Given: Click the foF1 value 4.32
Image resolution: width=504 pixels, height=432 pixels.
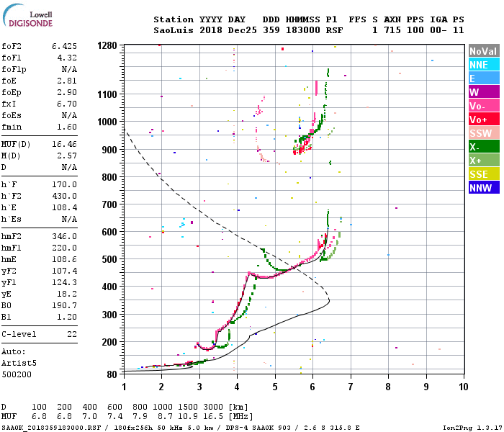Looking at the screenshot, I should point(67,58).
